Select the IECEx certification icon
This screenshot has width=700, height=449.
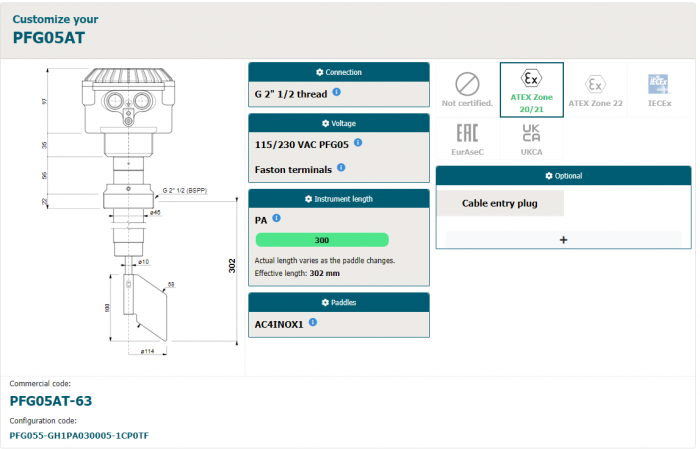pyautogui.click(x=658, y=88)
